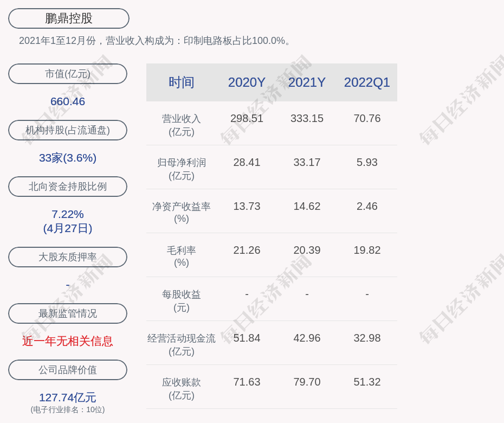Click the red 近一年无相关信息 text

click(68, 341)
